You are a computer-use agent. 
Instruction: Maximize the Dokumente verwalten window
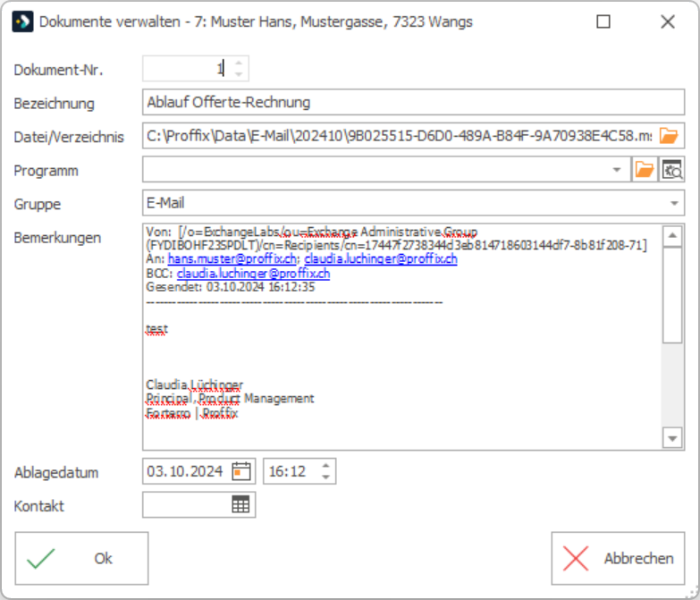point(603,21)
